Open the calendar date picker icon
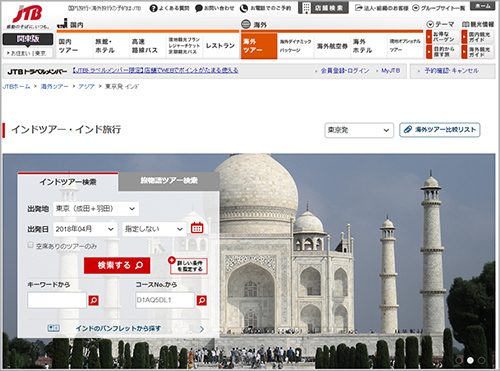The image size is (500, 371). (197, 228)
